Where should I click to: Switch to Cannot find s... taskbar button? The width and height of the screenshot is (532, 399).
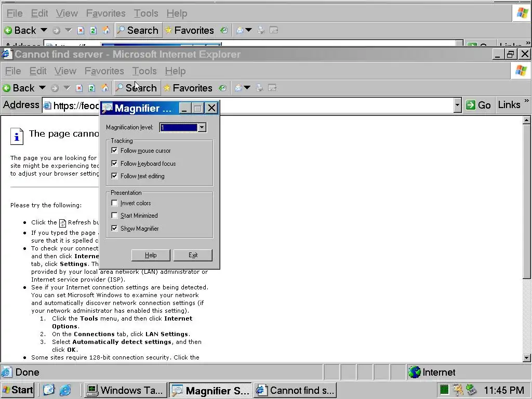pos(295,390)
